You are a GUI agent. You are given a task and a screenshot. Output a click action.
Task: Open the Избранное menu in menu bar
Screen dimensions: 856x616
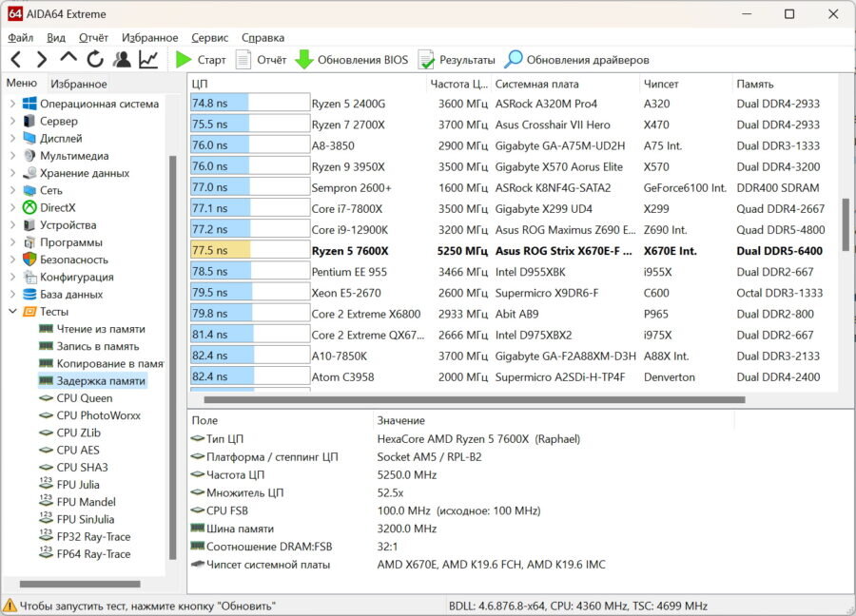click(x=149, y=38)
